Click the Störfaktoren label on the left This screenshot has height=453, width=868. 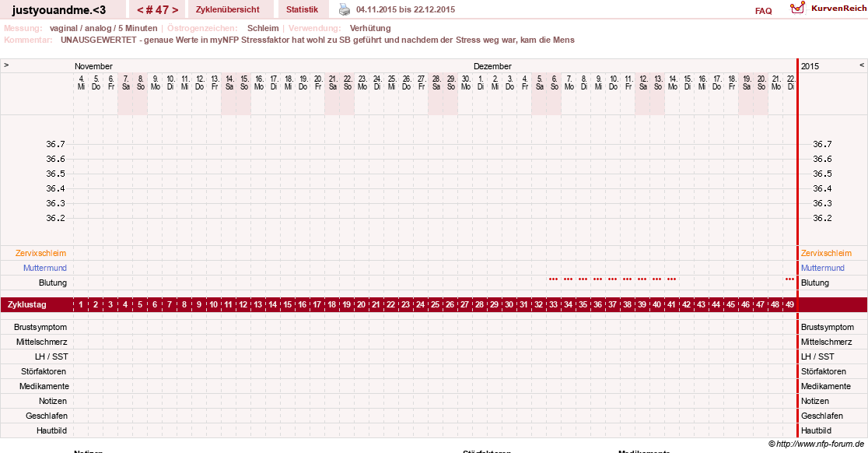tap(44, 371)
